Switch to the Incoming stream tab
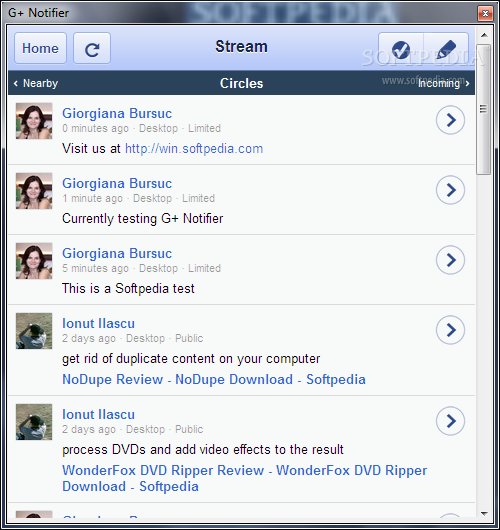The height and width of the screenshot is (530, 500). pyautogui.click(x=444, y=83)
